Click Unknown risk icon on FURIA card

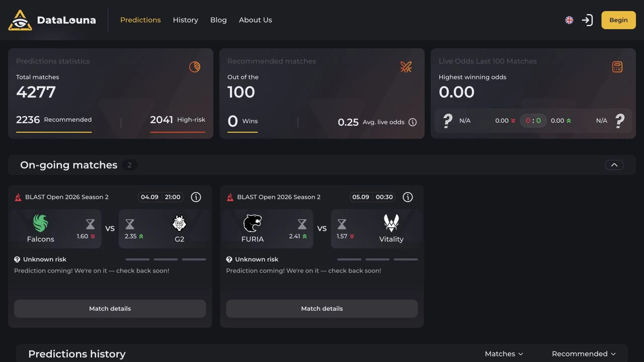pos(229,259)
